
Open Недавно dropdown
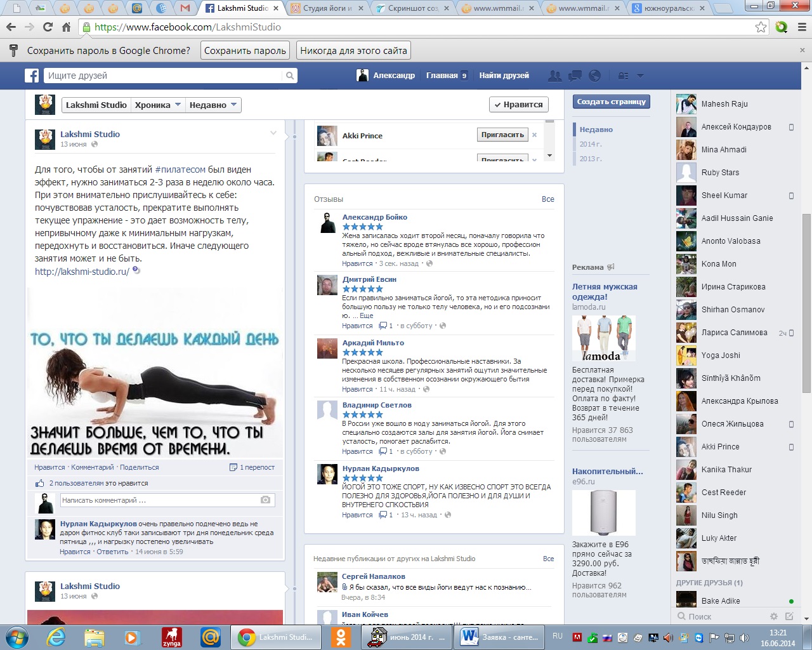tap(213, 105)
